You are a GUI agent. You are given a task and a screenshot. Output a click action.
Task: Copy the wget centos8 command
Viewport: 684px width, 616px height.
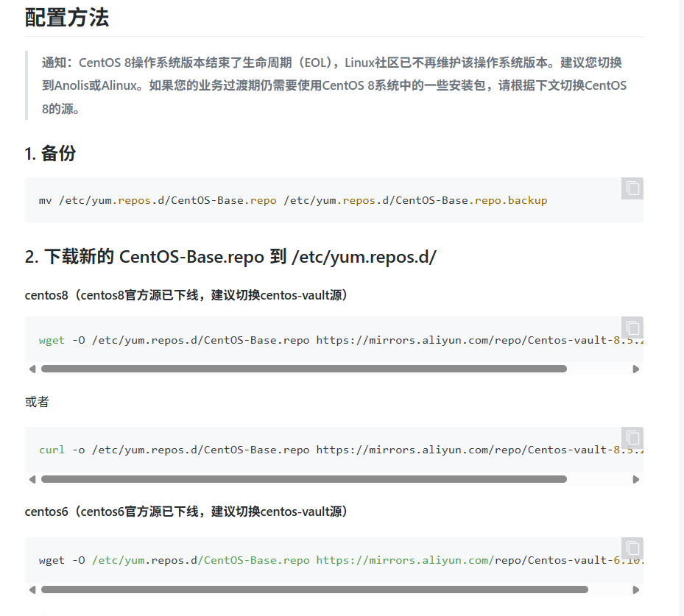(632, 328)
